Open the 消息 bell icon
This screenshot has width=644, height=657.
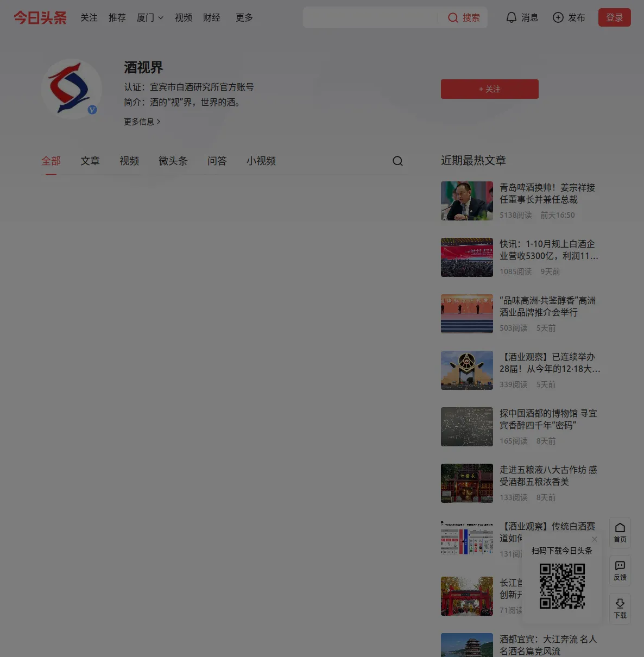511,17
